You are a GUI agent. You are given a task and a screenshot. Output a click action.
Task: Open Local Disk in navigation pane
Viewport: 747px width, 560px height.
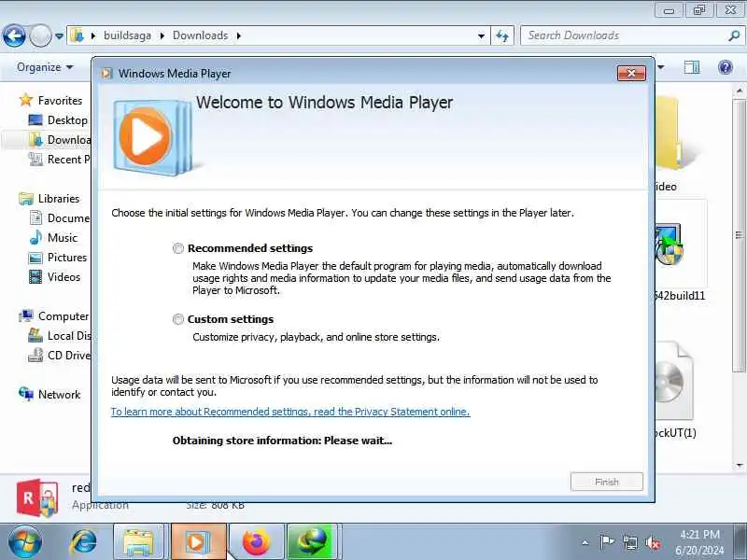tap(69, 336)
